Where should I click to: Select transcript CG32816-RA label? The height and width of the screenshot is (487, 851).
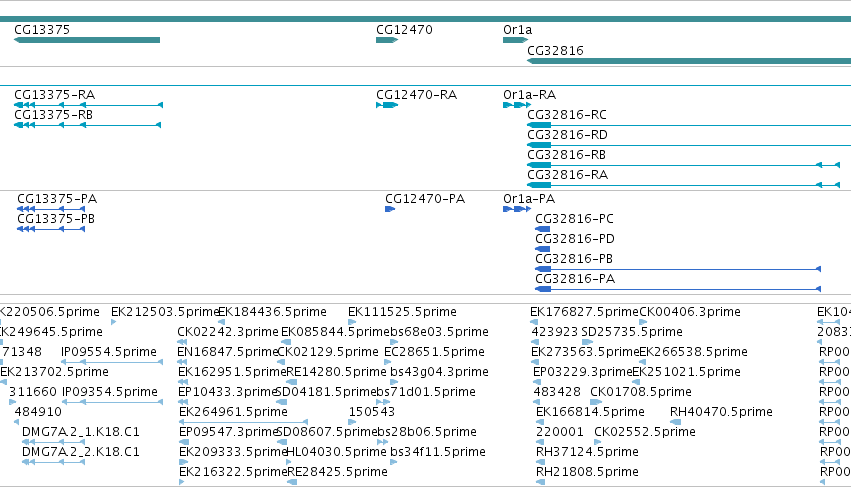point(567,175)
